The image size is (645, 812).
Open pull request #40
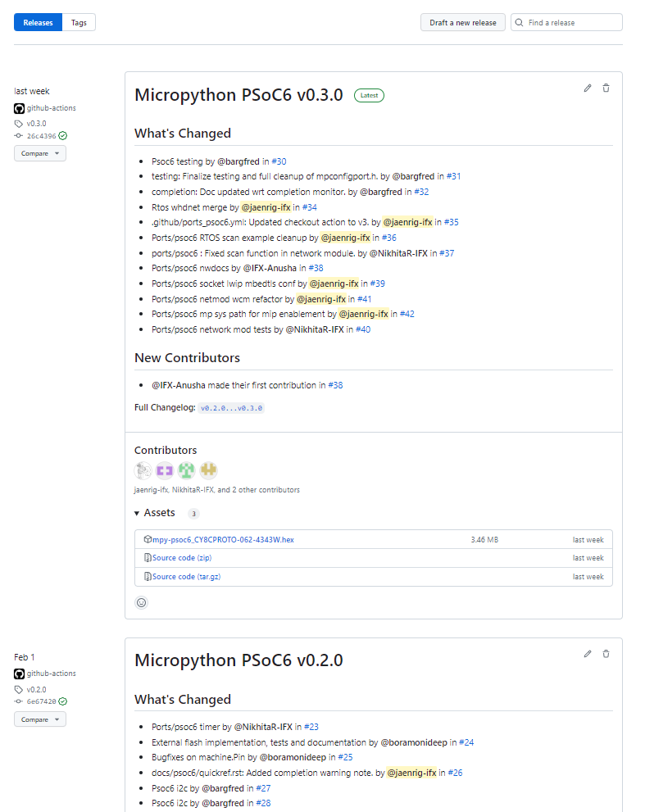[x=363, y=329]
